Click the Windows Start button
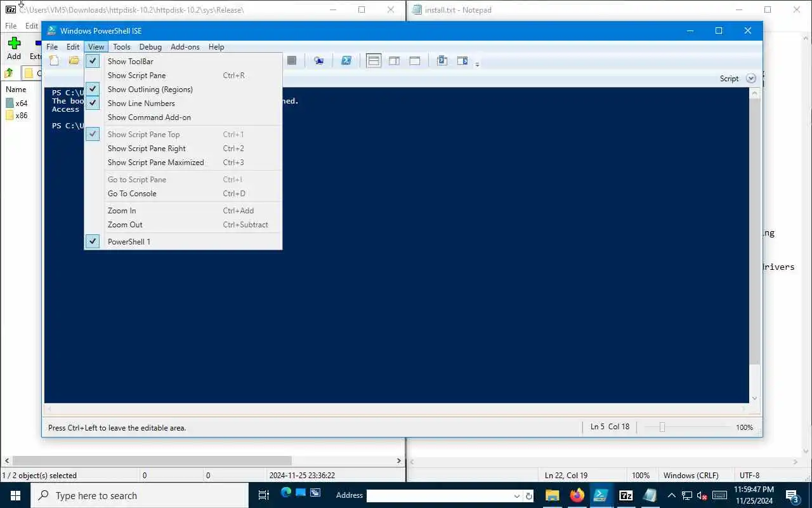Screen dimensions: 812x508 [x=15, y=495]
